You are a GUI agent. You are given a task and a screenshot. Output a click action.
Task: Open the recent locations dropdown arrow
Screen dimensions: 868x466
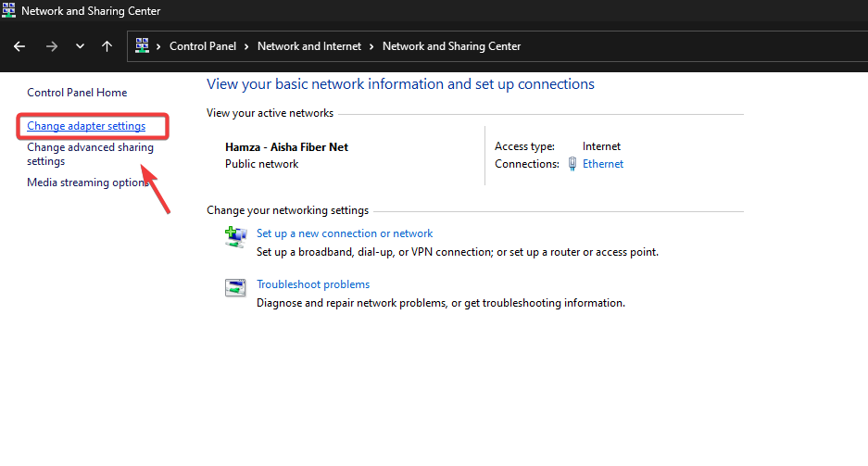tap(80, 46)
